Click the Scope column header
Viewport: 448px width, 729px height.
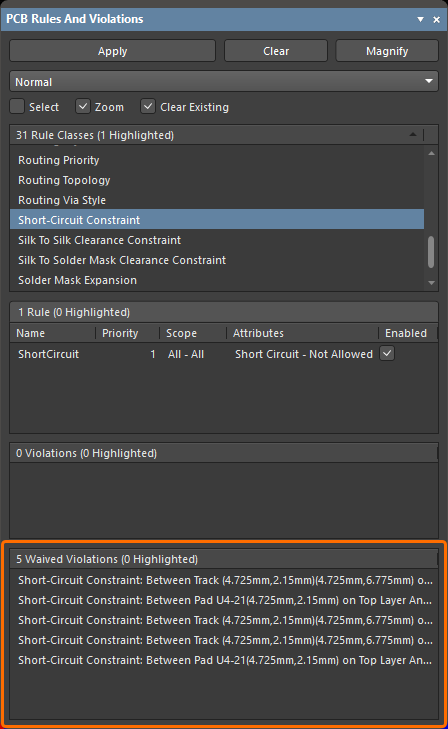pos(193,333)
